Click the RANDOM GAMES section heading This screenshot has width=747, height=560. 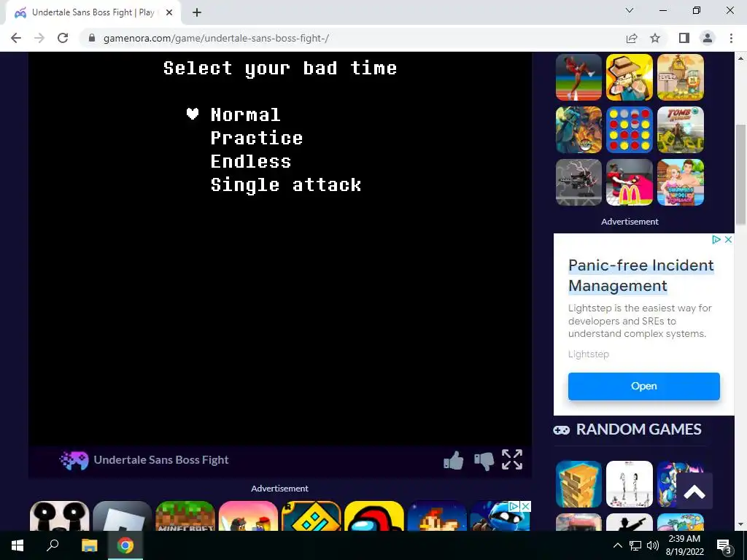pyautogui.click(x=638, y=429)
